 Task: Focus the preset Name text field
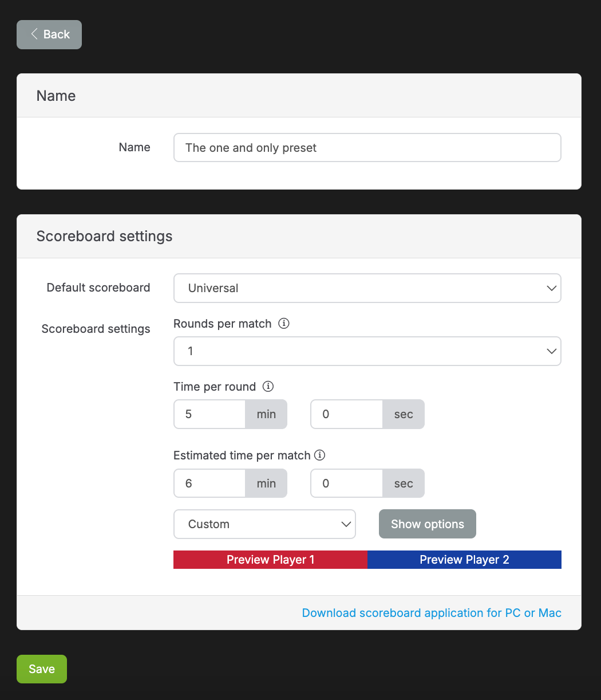point(367,148)
